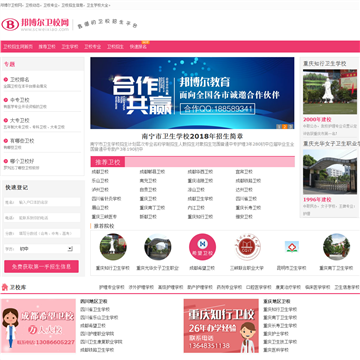Open the 卫校排名 topic link
The image size is (360, 360).
click(x=20, y=79)
